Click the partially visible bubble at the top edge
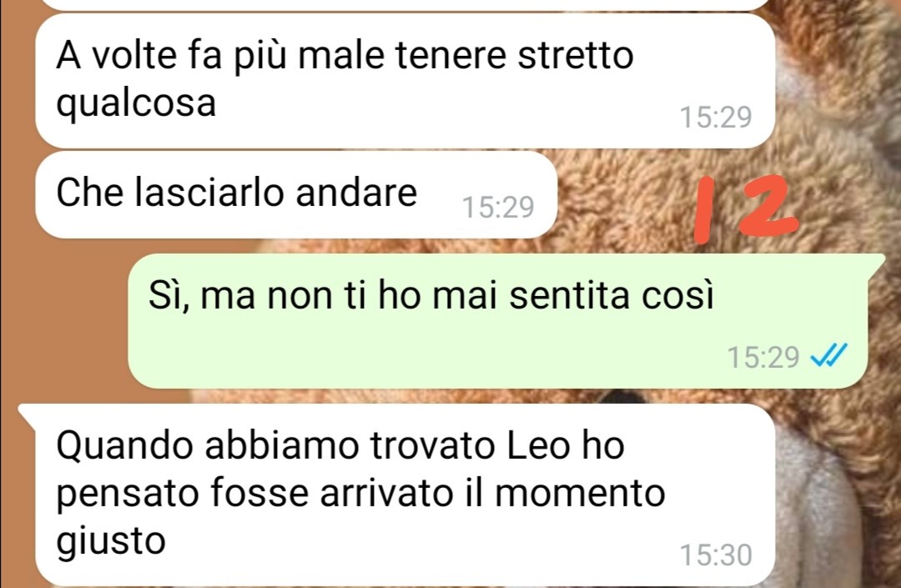The height and width of the screenshot is (588, 901). (x=405, y=5)
